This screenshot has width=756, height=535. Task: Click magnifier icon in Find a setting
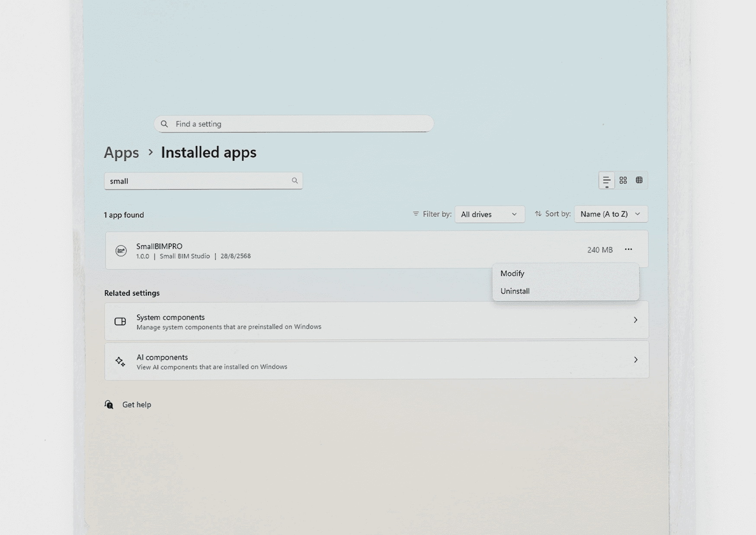coord(164,124)
